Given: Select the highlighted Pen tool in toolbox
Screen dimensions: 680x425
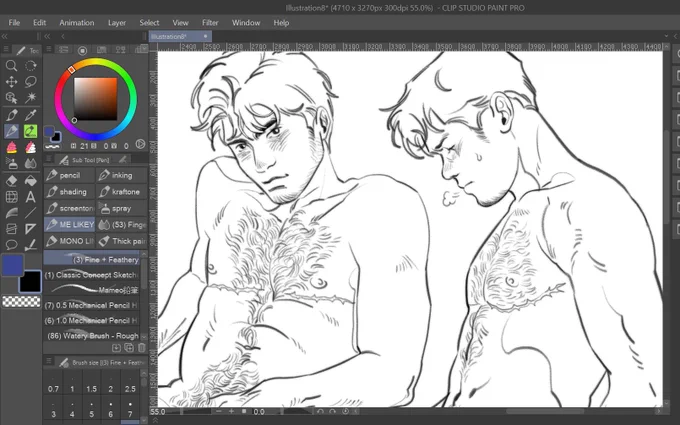Looking at the screenshot, I should click(x=11, y=131).
